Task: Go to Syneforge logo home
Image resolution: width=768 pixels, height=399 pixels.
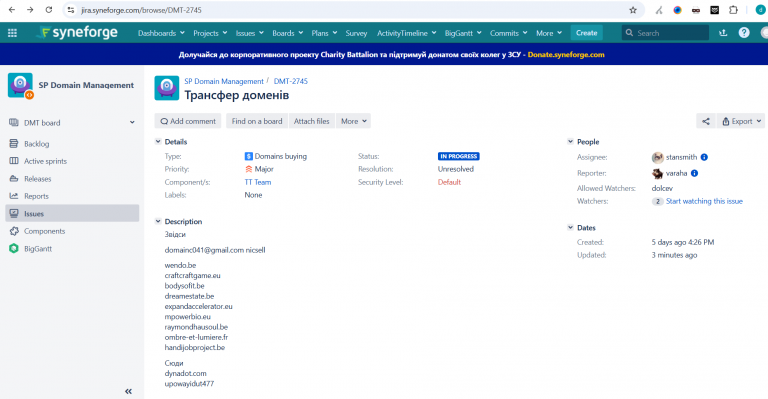Action: [x=78, y=33]
